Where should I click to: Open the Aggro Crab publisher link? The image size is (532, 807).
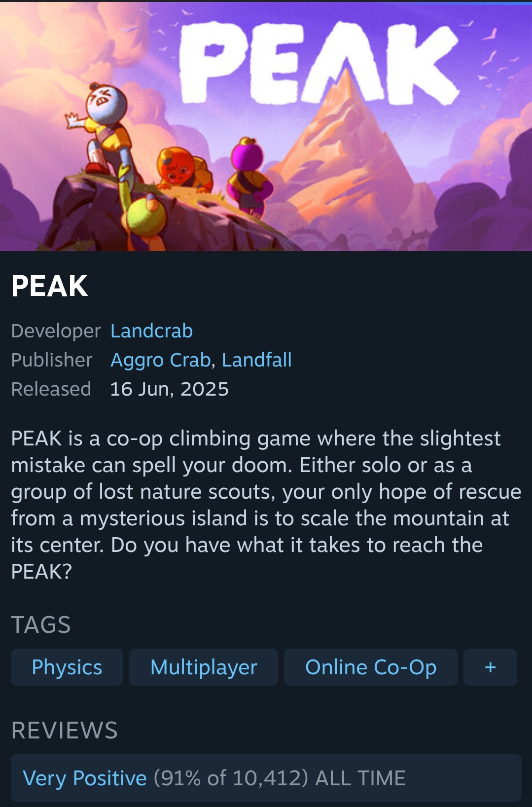click(161, 360)
